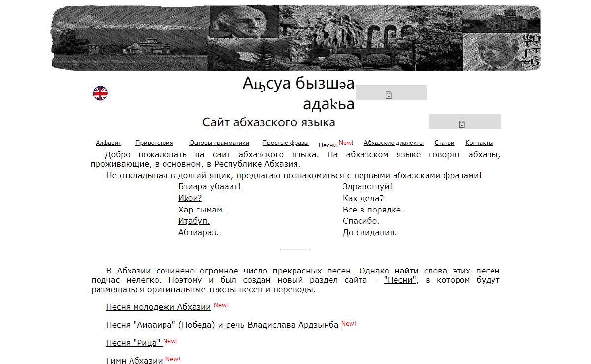Open Песня "Рица" link

pos(134,343)
